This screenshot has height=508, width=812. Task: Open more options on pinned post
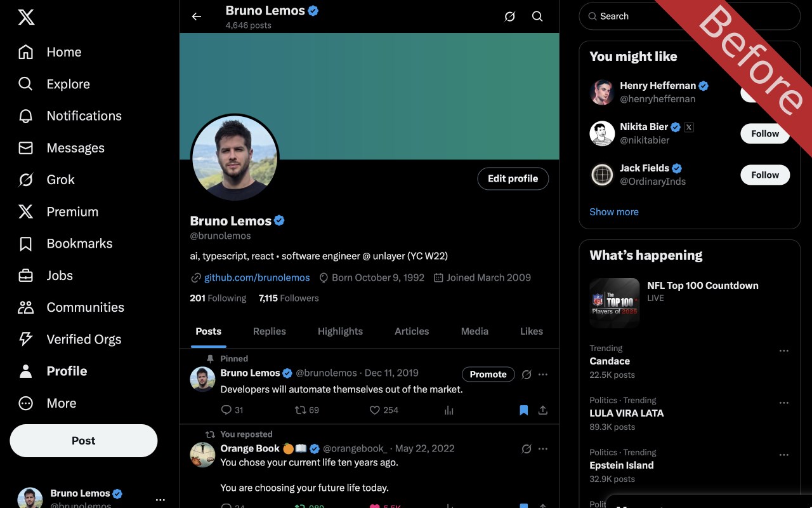pyautogui.click(x=543, y=375)
